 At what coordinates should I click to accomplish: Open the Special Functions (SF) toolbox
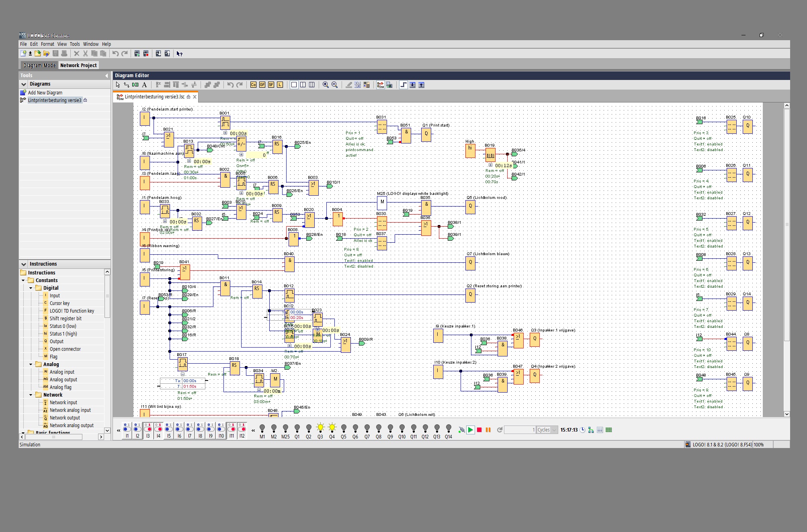271,85
